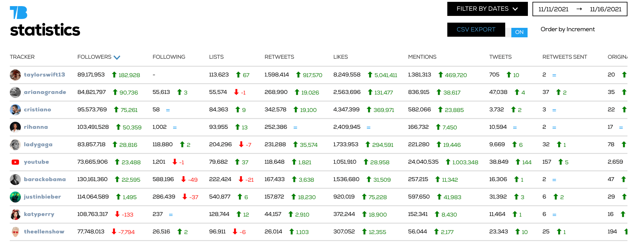Open the youtube tracker link
The height and width of the screenshot is (249, 644).
coord(36,162)
